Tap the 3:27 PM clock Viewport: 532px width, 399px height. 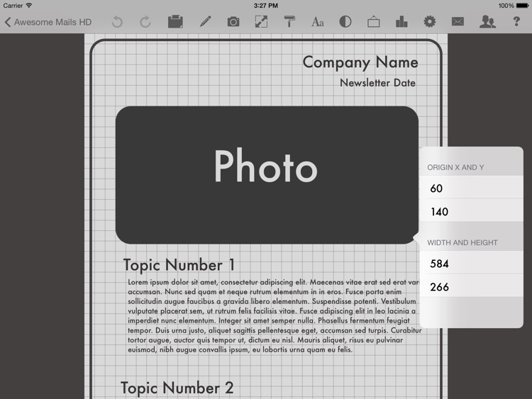click(266, 6)
